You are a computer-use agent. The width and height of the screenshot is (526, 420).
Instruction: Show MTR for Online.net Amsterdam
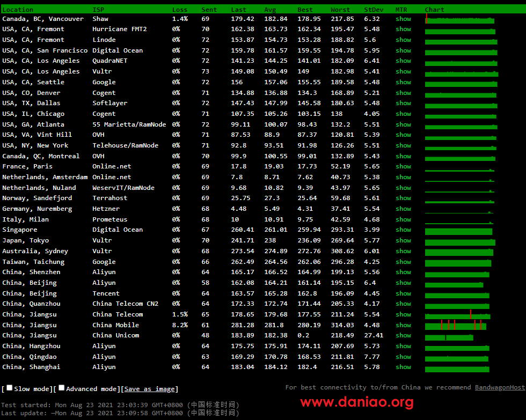point(403,177)
